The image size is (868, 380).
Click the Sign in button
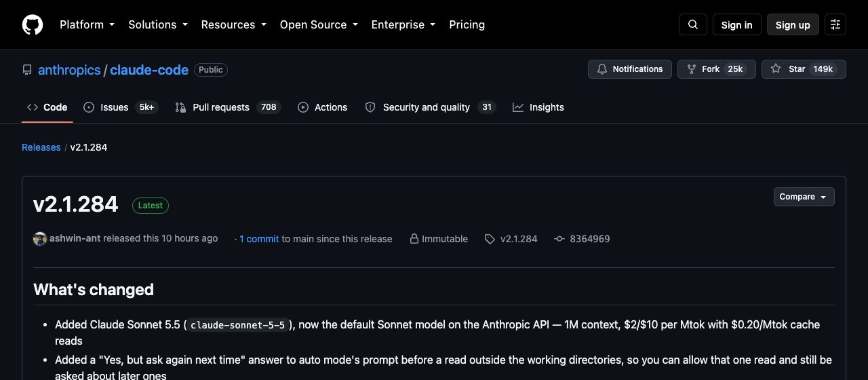click(x=736, y=24)
